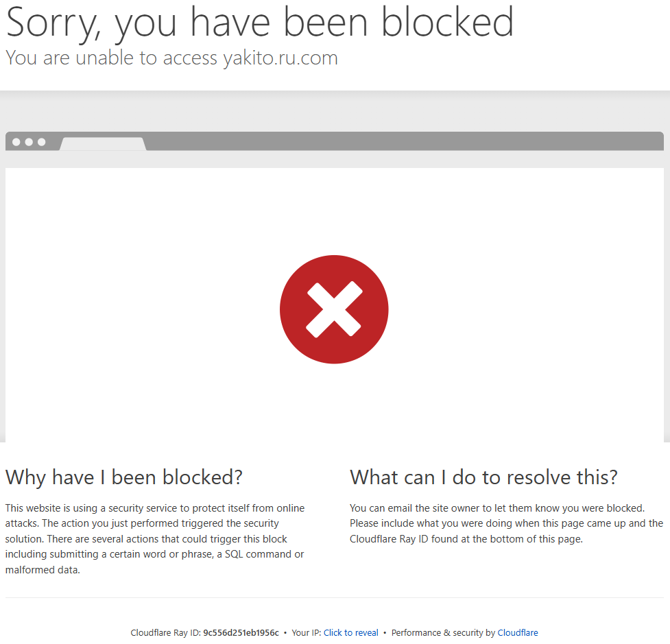Click the second dot in the mock browser bar

click(29, 142)
